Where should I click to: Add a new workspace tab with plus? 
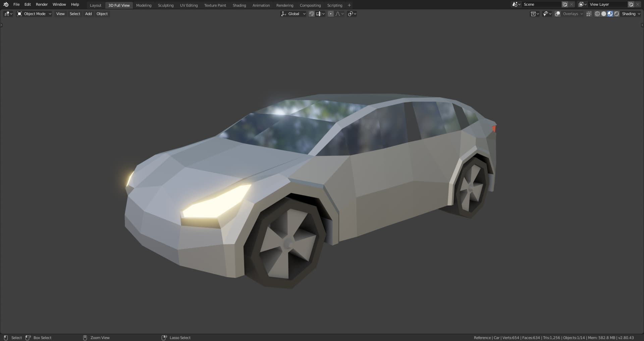coord(349,5)
